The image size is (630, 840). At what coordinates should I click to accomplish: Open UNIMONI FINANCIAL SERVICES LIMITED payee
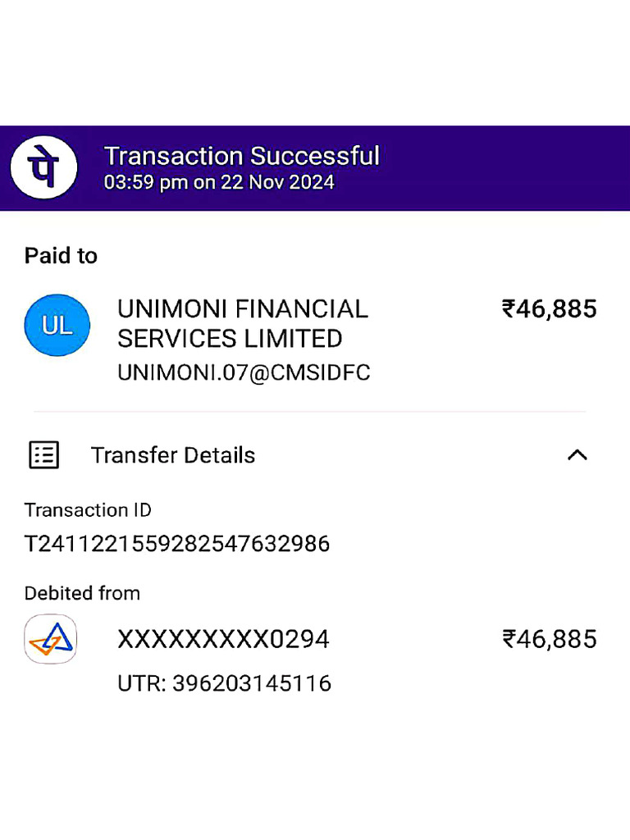(x=243, y=324)
